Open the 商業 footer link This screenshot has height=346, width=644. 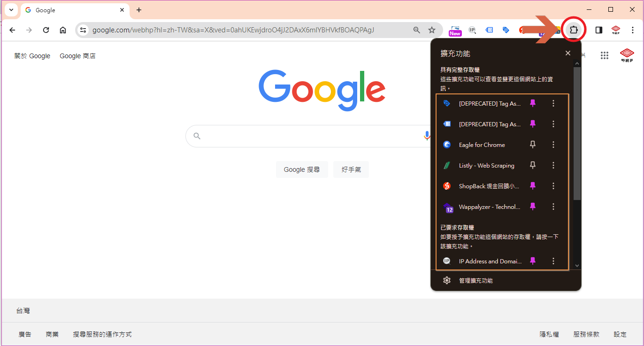(52, 334)
